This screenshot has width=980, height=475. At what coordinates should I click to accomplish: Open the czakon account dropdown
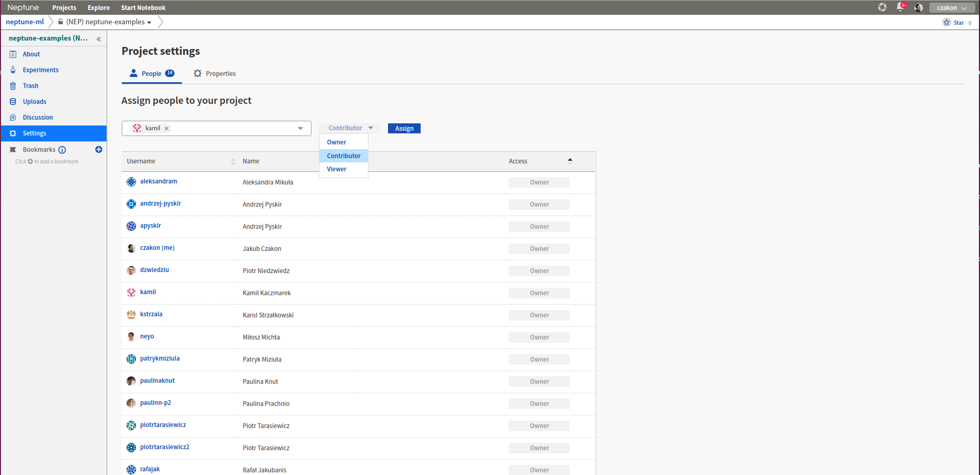pyautogui.click(x=952, y=8)
